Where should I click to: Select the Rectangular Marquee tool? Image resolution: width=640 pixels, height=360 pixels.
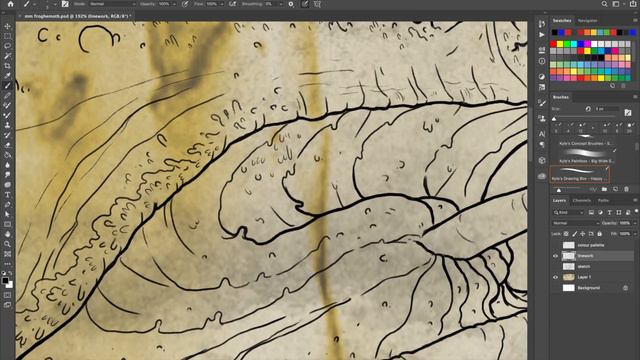click(x=7, y=36)
